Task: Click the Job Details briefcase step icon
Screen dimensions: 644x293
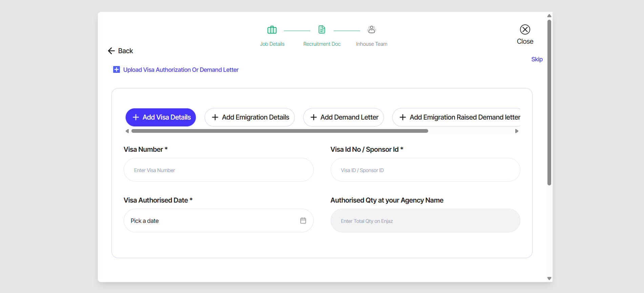Action: tap(272, 30)
